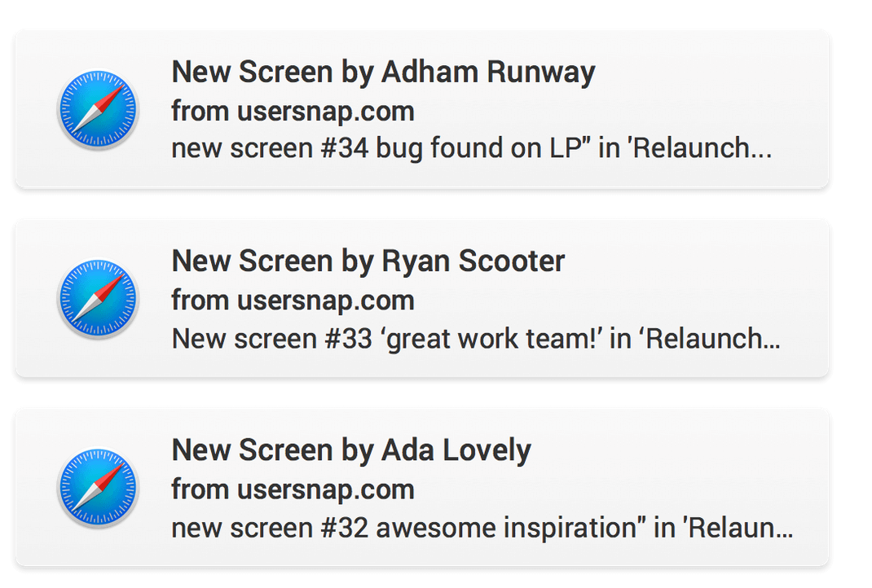Open message 'new screen #34 bug found on LP'
The width and height of the screenshot is (872, 588).
pyautogui.click(x=472, y=148)
